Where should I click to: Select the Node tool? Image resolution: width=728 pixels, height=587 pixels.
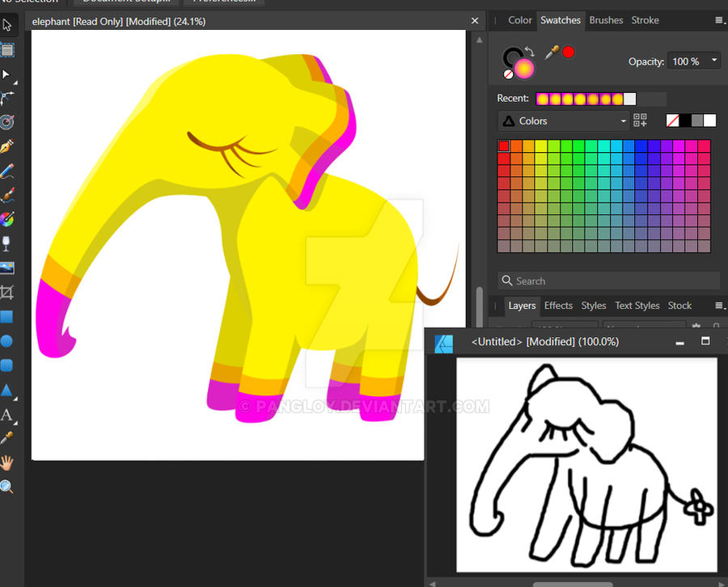tap(6, 74)
